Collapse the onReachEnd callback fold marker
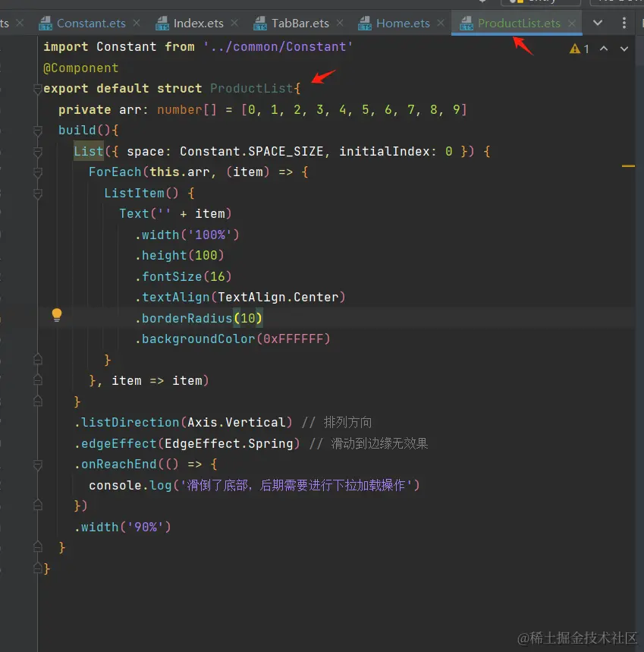Image resolution: width=644 pixels, height=652 pixels. pos(37,465)
